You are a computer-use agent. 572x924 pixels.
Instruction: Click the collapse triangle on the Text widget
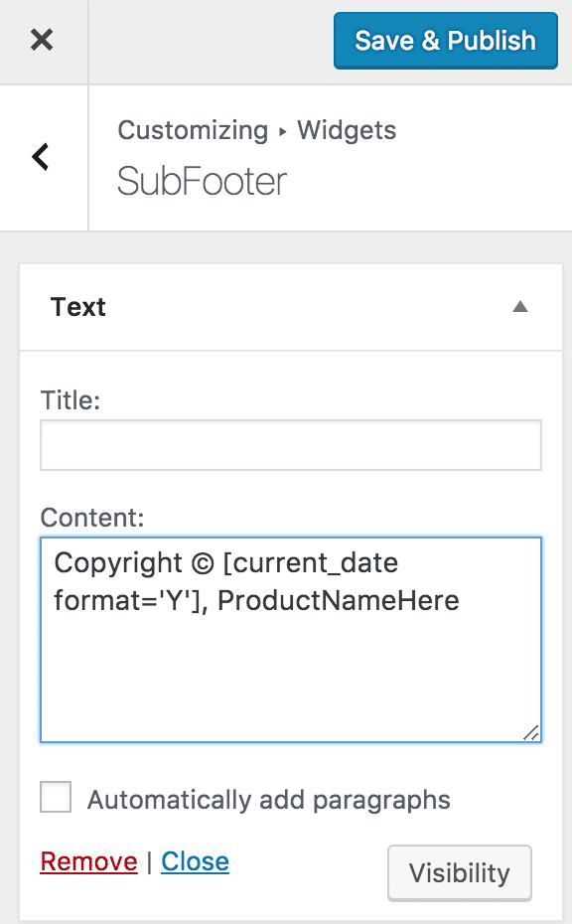point(519,307)
